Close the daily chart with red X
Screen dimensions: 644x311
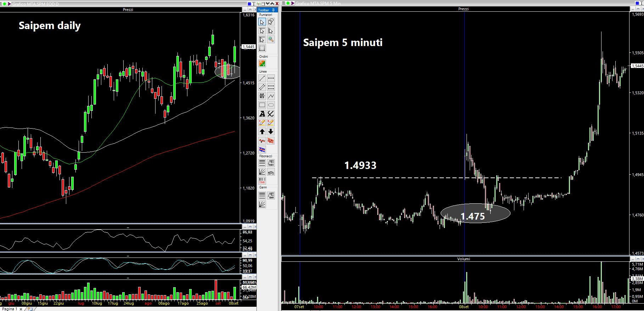(x=277, y=4)
